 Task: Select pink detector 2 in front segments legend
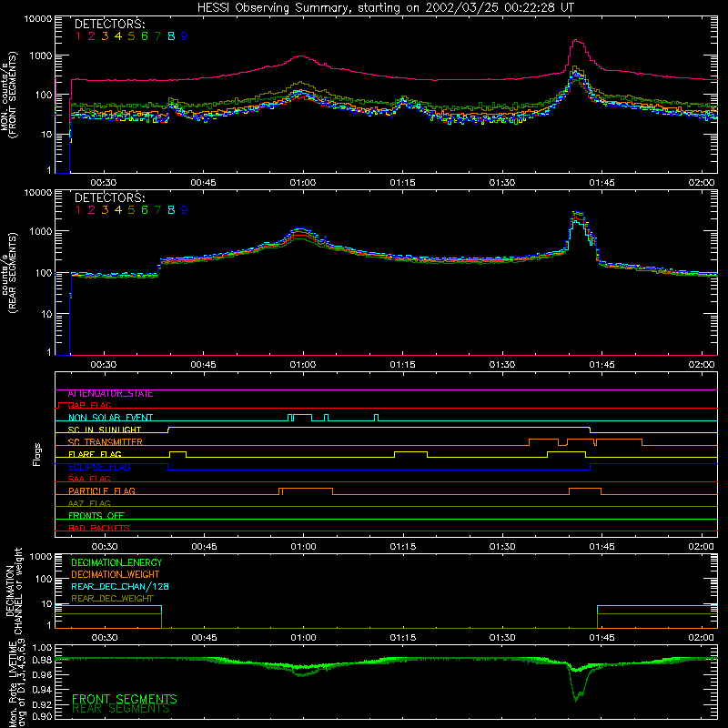click(92, 36)
